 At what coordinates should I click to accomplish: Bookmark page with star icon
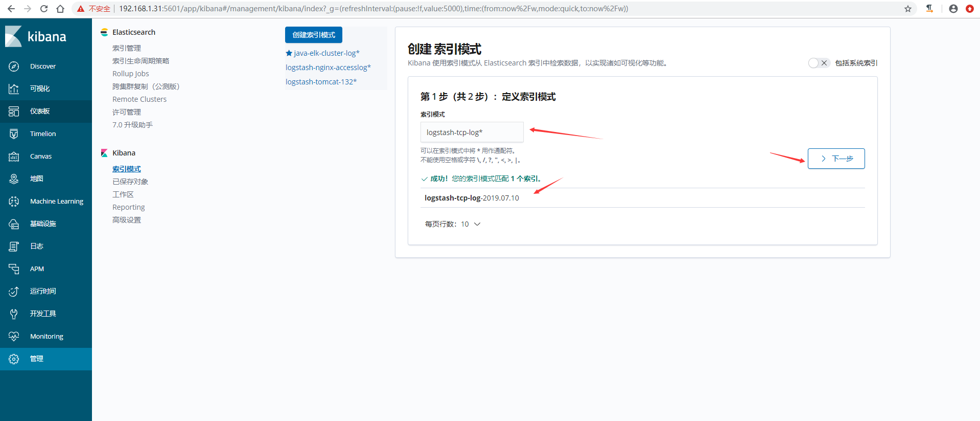908,9
